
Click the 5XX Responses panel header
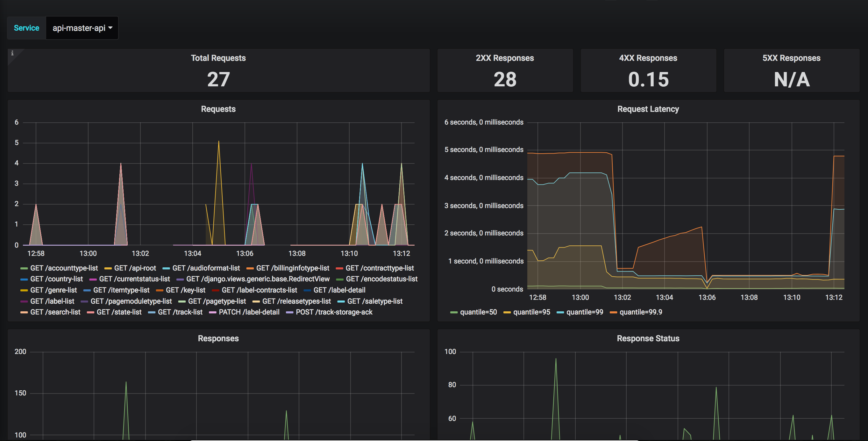[x=791, y=58]
